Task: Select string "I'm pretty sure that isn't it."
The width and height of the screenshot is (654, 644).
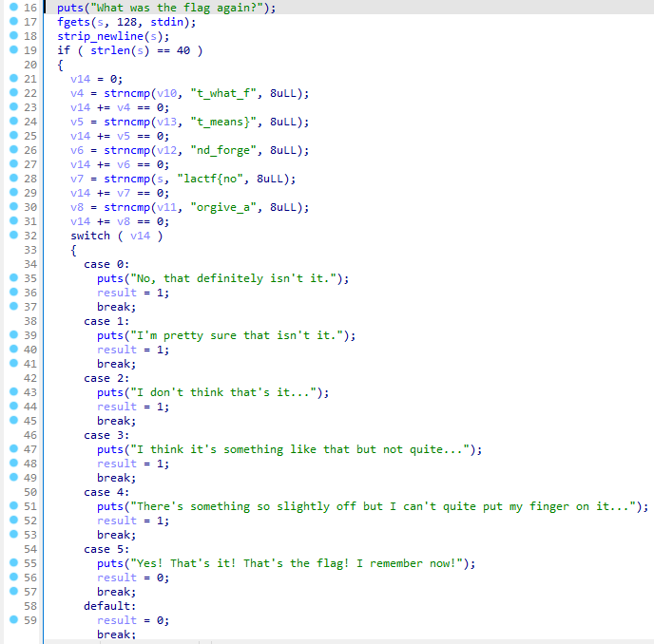Action: pyautogui.click(x=237, y=335)
